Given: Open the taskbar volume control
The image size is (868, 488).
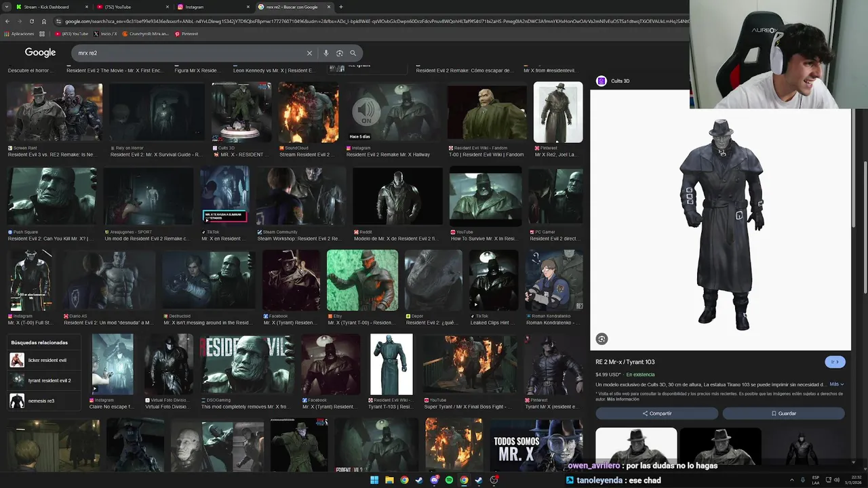Looking at the screenshot, I should [838, 480].
